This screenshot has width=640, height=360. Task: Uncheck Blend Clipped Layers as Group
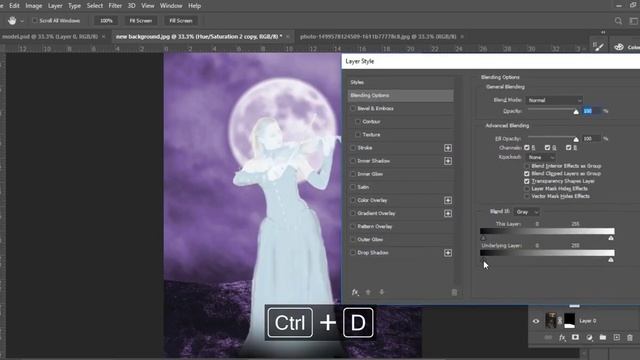[527, 173]
